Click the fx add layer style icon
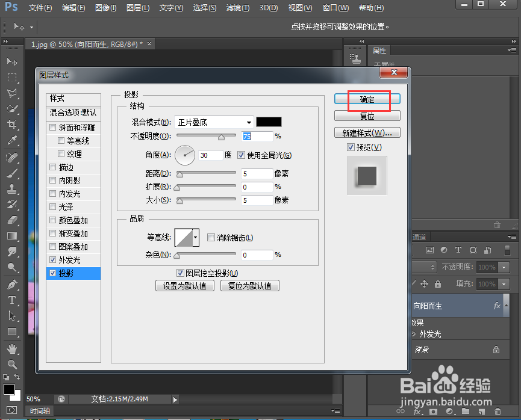 point(417,412)
